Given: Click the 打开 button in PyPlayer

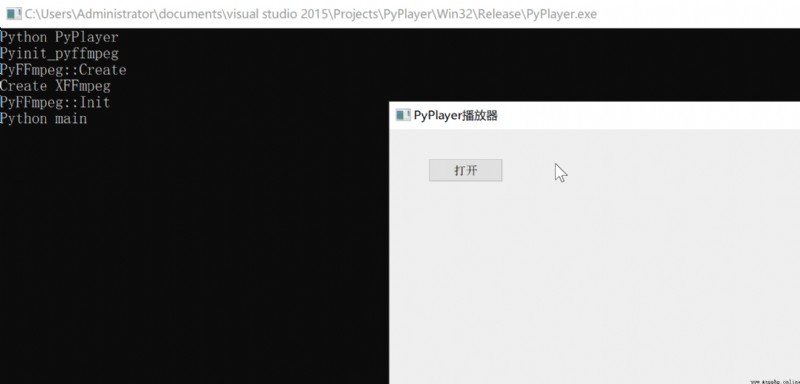Looking at the screenshot, I should coord(465,170).
